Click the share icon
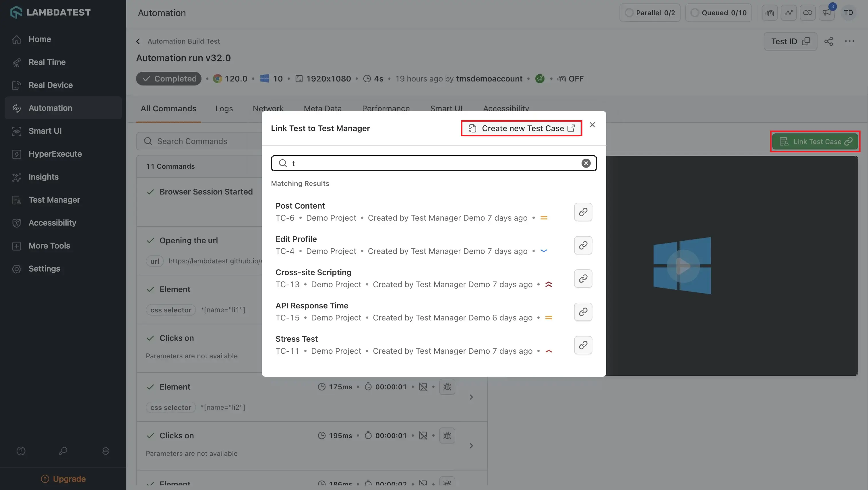 tap(829, 41)
